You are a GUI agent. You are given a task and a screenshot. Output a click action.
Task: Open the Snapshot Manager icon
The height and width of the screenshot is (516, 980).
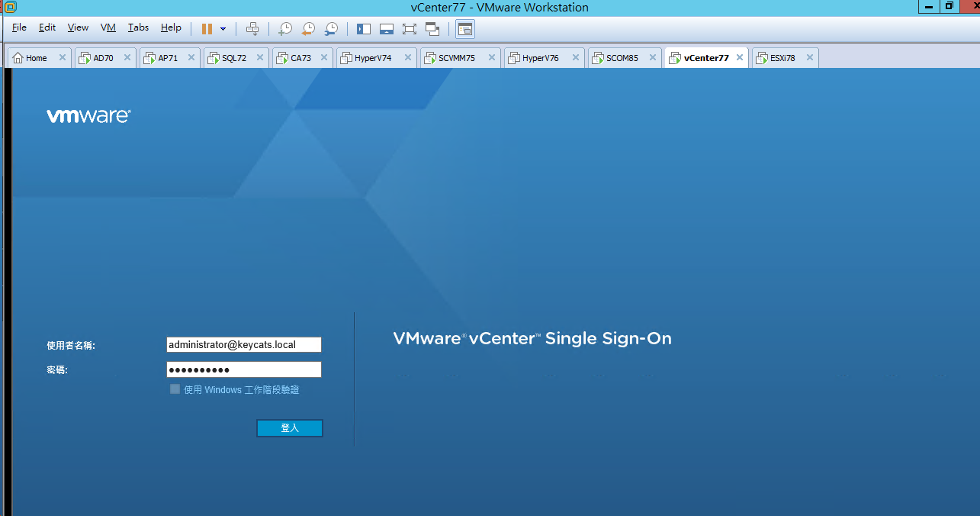(x=331, y=29)
